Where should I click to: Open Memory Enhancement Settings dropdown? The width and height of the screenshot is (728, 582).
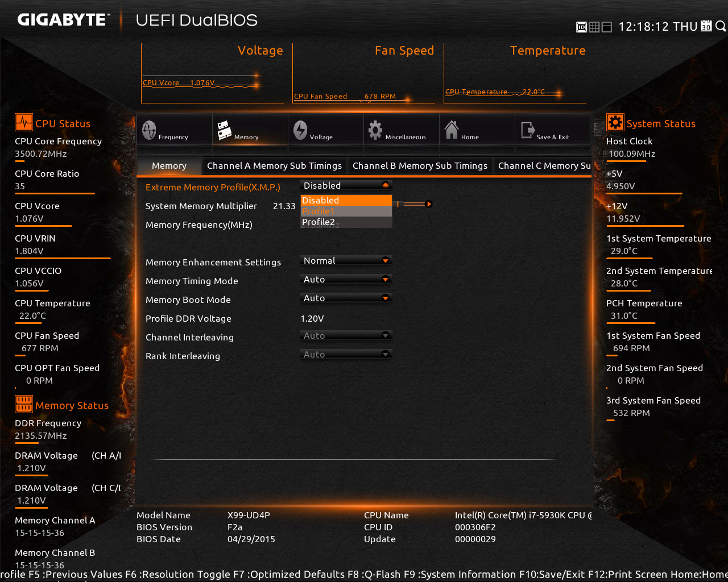pos(346,260)
